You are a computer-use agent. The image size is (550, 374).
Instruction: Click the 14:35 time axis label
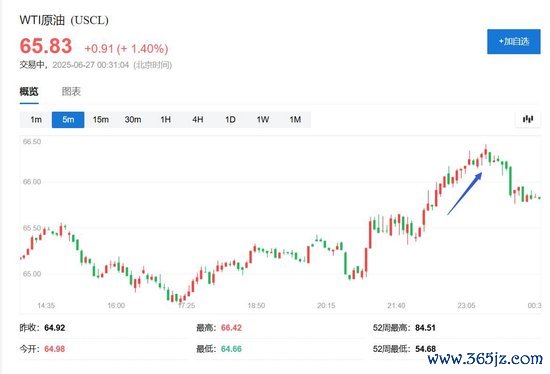(46, 306)
